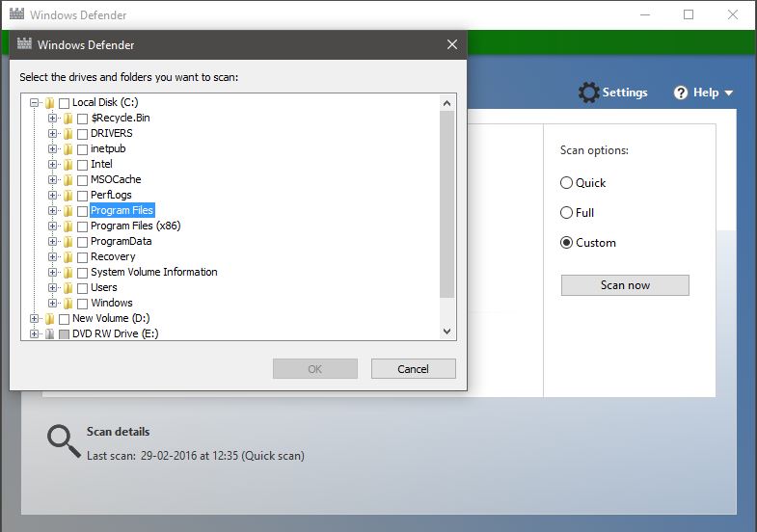757x532 pixels.
Task: Check the New Volume (D:) checkbox
Action: click(65, 319)
